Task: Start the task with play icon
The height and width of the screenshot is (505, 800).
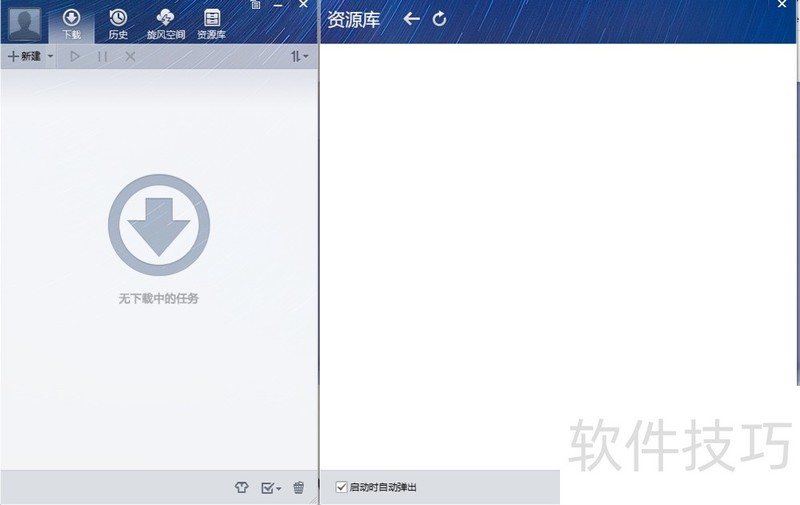Action: click(75, 56)
